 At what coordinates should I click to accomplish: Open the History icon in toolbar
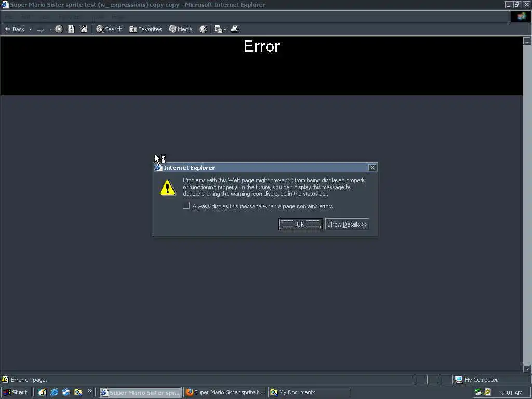203,29
